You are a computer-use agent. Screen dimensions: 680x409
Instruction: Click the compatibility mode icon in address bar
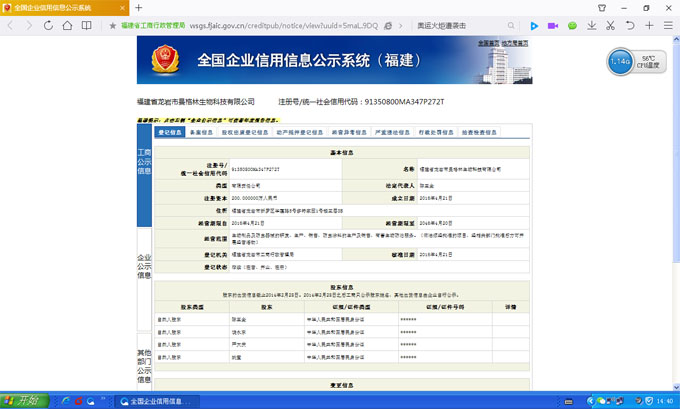(x=388, y=26)
